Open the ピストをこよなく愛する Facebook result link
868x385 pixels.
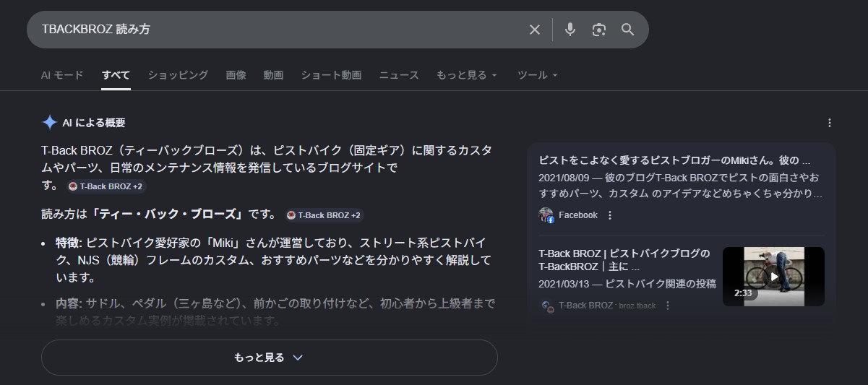tap(674, 160)
